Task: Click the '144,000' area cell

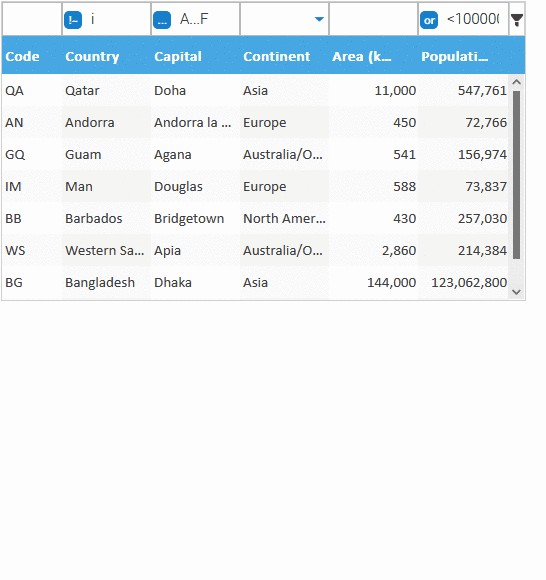Action: (373, 283)
